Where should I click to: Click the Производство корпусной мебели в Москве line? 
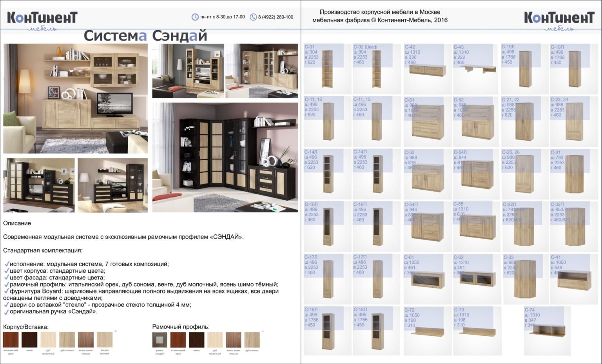point(380,12)
